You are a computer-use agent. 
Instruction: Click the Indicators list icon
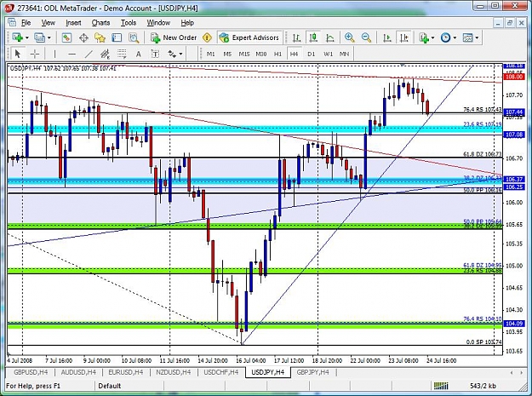tap(424, 37)
